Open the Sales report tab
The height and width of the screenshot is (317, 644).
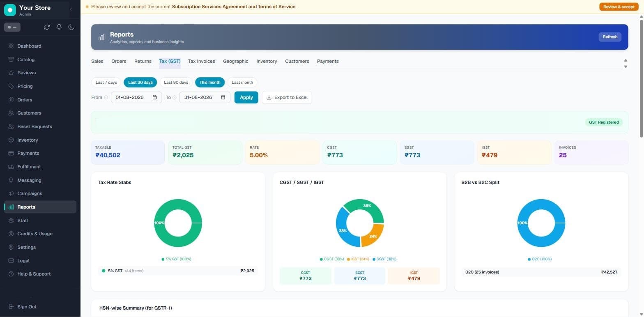97,61
